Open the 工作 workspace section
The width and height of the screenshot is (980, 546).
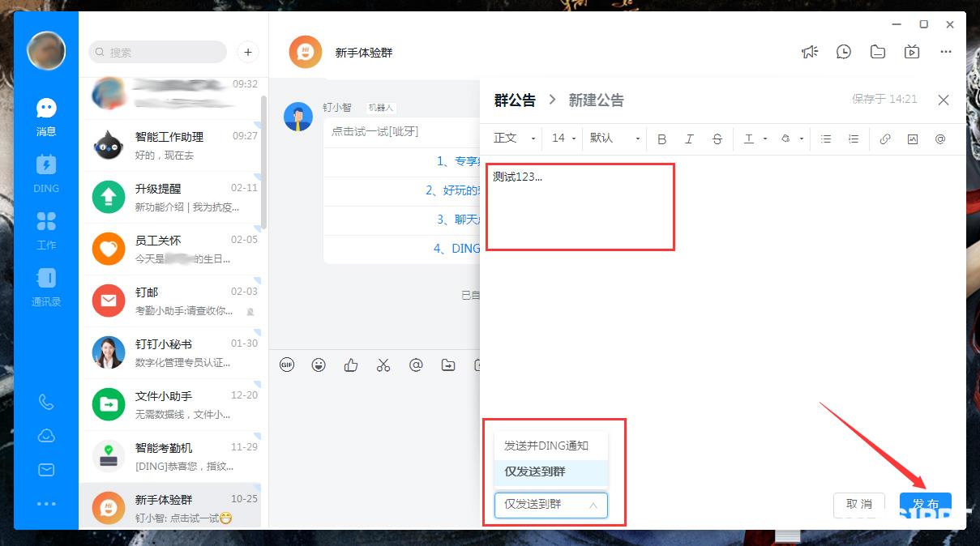click(46, 230)
